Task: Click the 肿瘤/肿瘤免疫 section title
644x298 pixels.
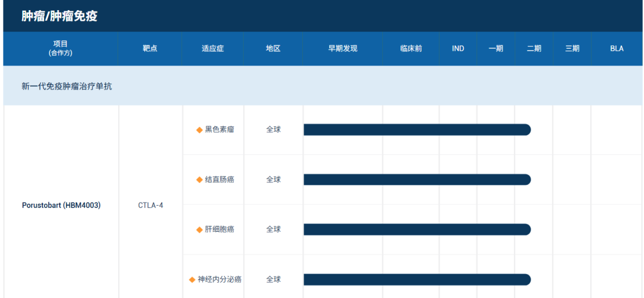Action: coord(60,16)
